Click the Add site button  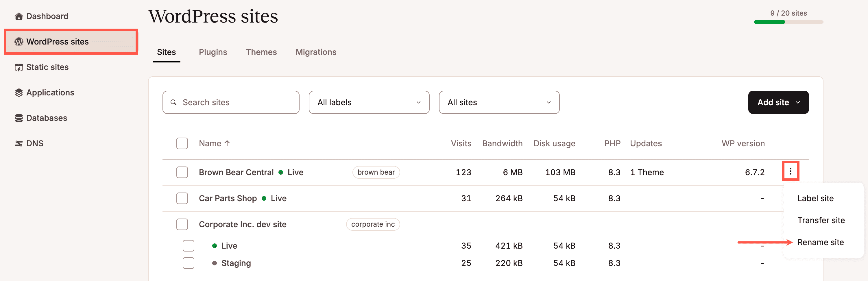click(x=778, y=102)
